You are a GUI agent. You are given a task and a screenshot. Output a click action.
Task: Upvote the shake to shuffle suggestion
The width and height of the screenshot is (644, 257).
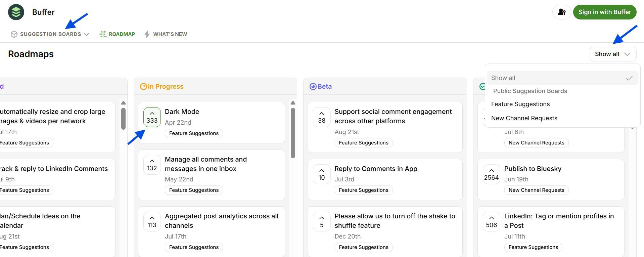click(x=321, y=221)
